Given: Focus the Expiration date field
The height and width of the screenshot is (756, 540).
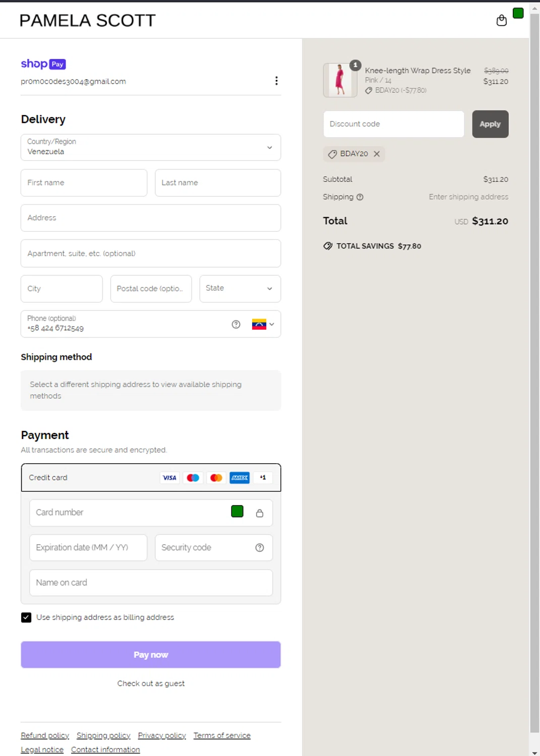Looking at the screenshot, I should pyautogui.click(x=88, y=548).
